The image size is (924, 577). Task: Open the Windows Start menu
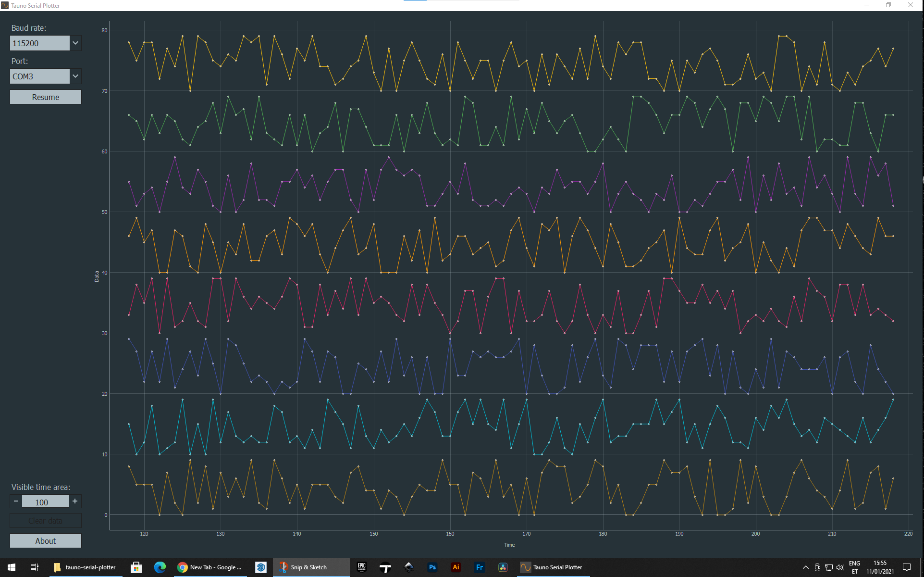(x=12, y=567)
